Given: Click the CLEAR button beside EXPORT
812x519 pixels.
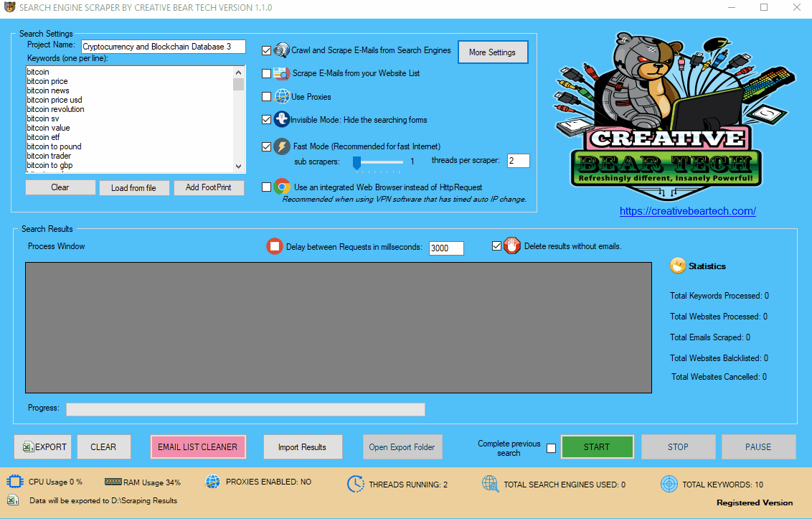Looking at the screenshot, I should click(103, 447).
